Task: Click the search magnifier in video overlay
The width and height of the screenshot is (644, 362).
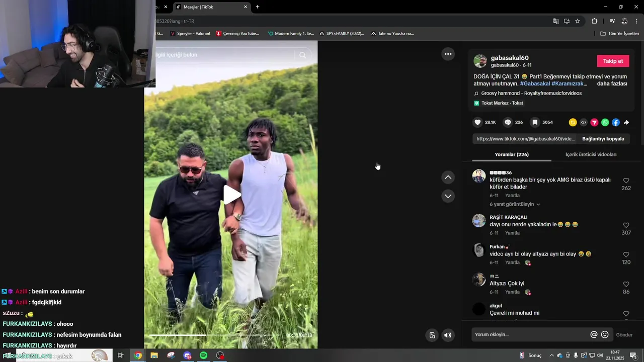Action: click(302, 55)
